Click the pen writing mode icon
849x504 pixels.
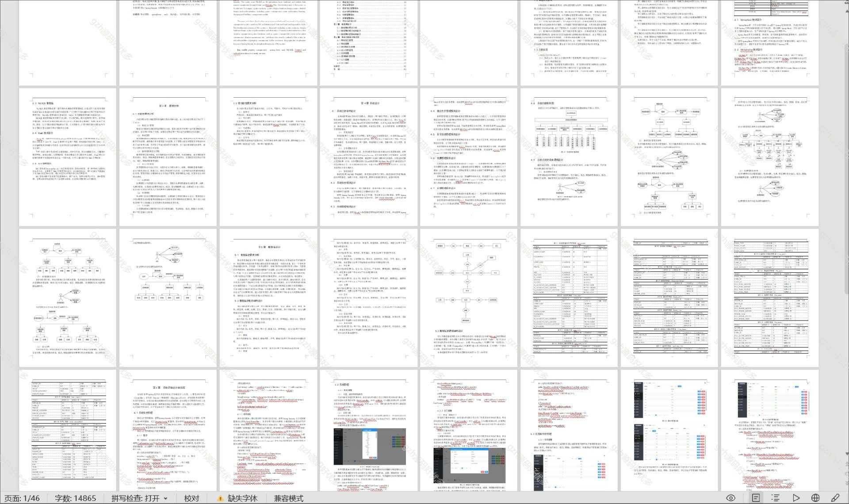tap(835, 498)
